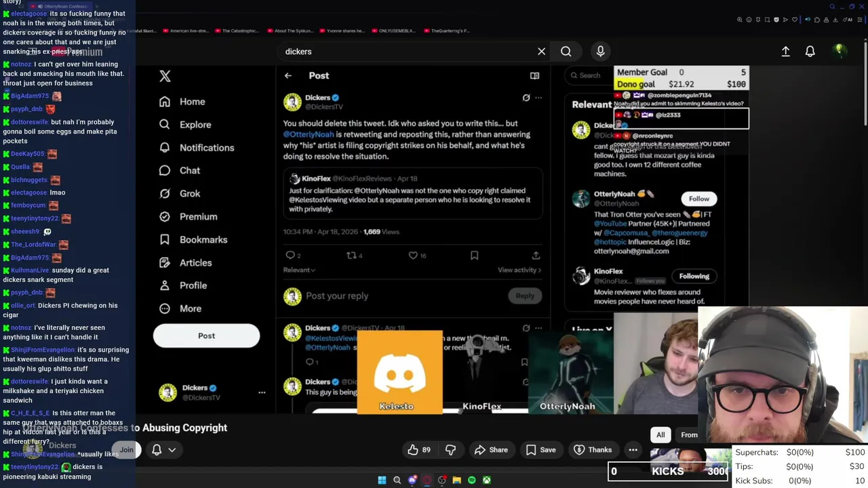Open the browser shield icon
The width and height of the screenshot is (868, 488).
(776, 20)
